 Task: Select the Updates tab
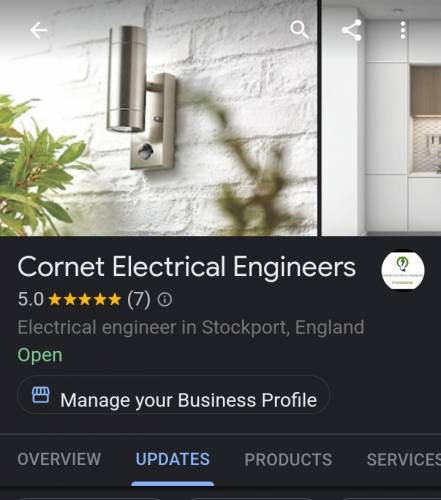[x=173, y=459]
